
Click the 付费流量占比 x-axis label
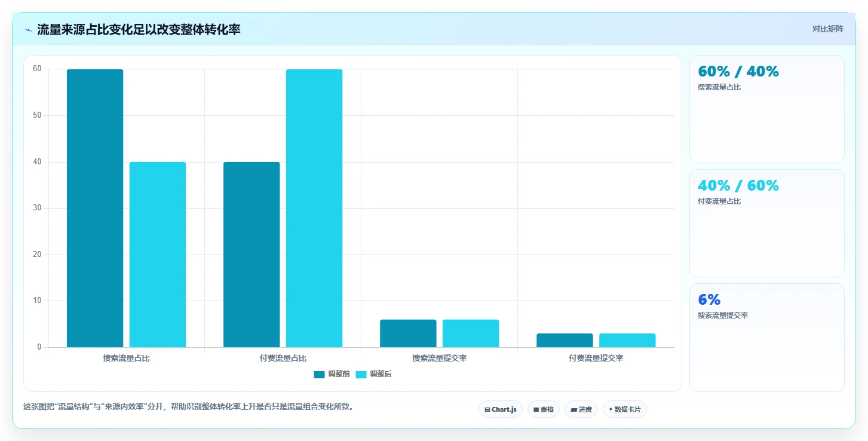[283, 358]
